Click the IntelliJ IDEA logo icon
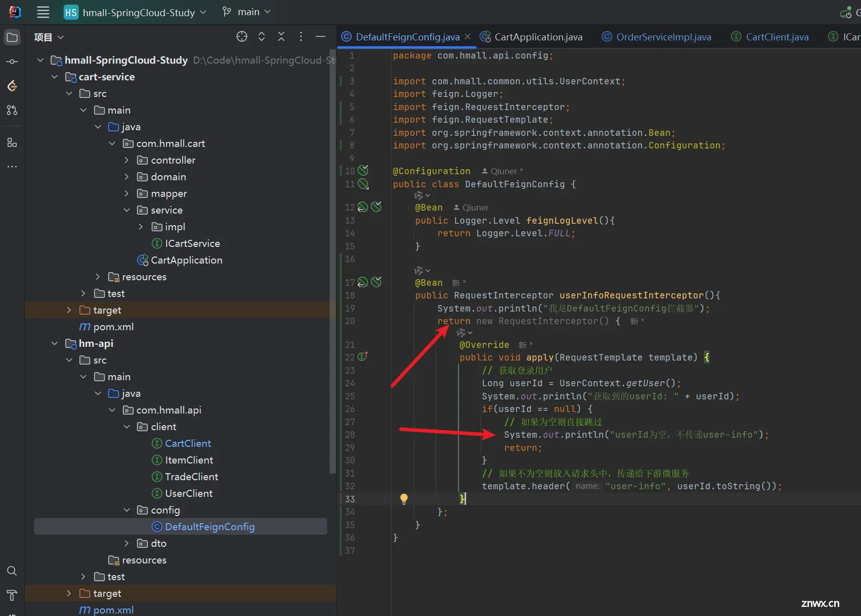 [15, 12]
